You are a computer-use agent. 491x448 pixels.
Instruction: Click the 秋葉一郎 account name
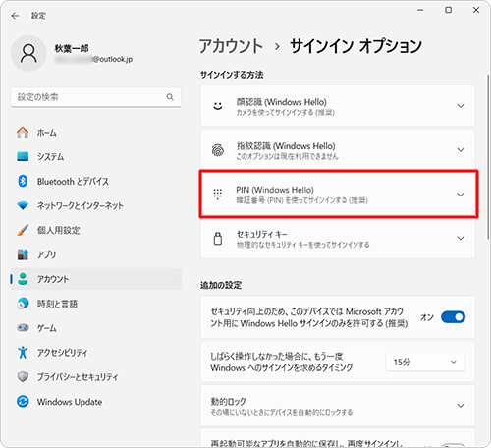pyautogui.click(x=72, y=48)
